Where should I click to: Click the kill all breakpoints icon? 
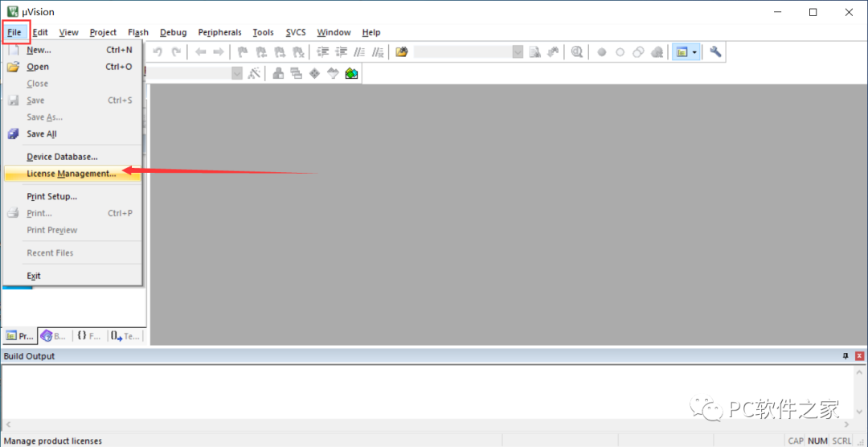coord(657,52)
